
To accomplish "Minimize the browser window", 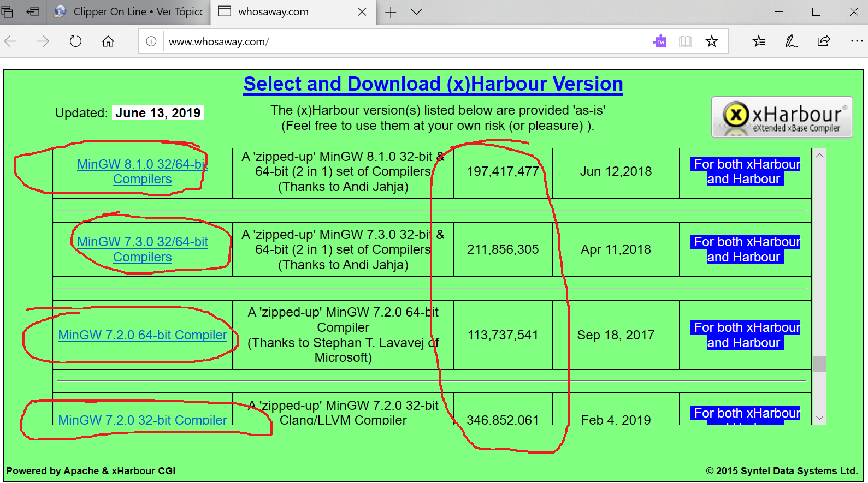I will click(779, 12).
